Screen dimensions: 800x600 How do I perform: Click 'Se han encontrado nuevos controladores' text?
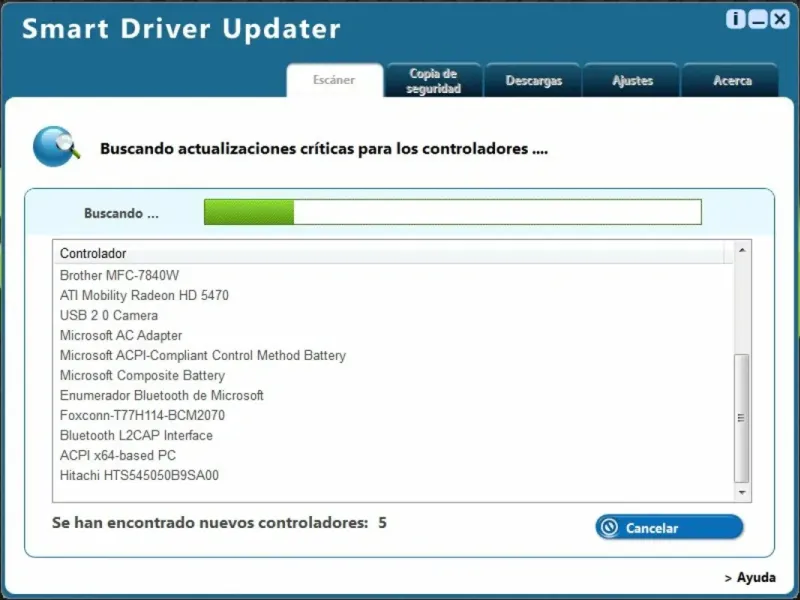(210, 523)
